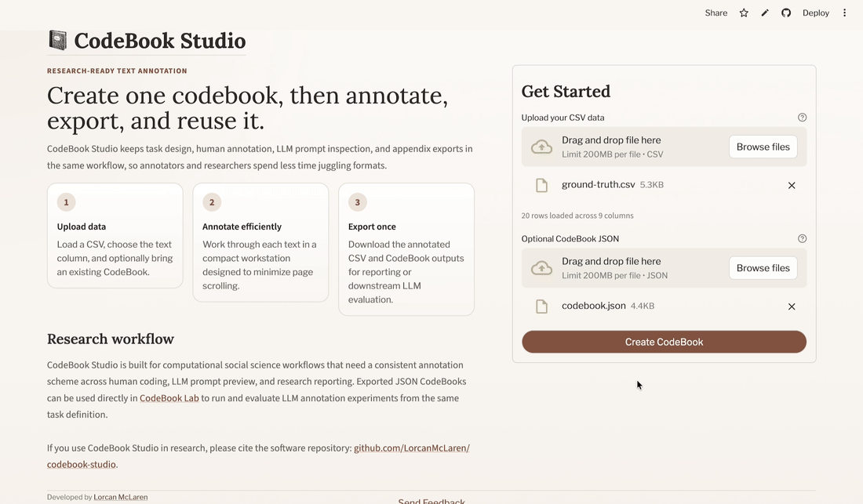Open the CodeBook Lab link
This screenshot has height=504, width=863.
coord(169,398)
